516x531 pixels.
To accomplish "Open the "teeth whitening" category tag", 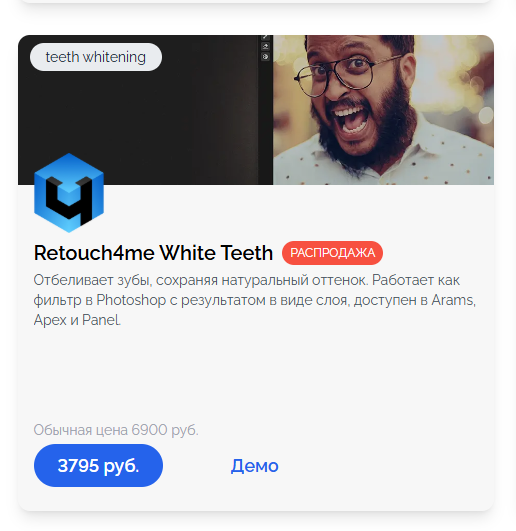I will click(96, 57).
